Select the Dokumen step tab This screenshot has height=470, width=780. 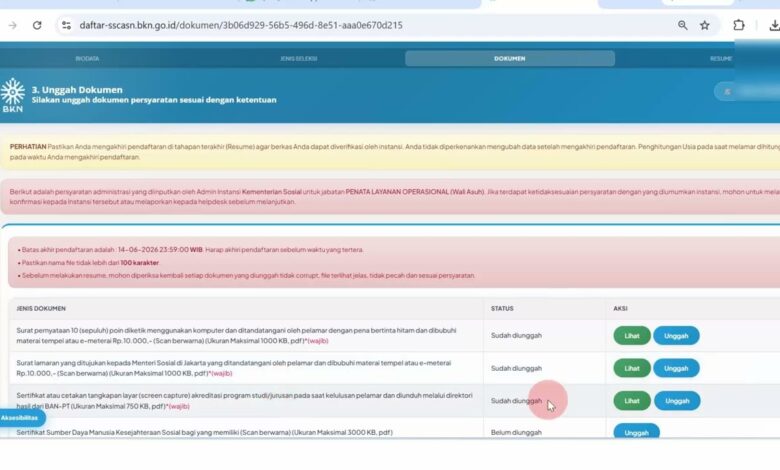510,59
